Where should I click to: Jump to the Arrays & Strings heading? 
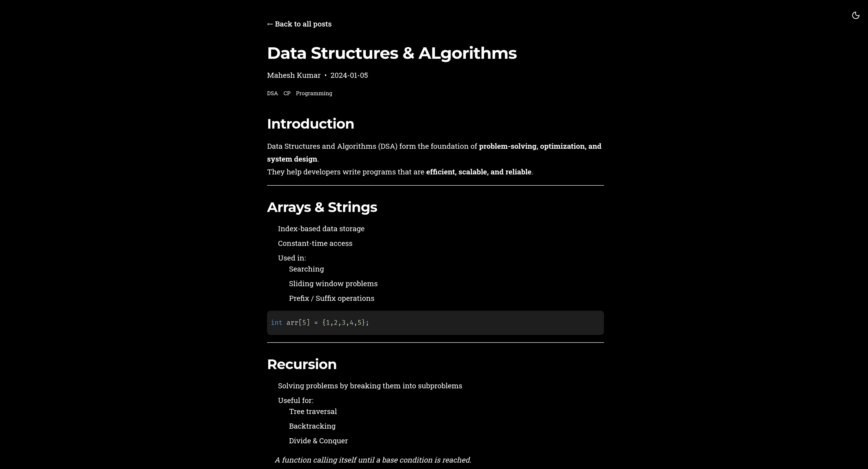322,207
